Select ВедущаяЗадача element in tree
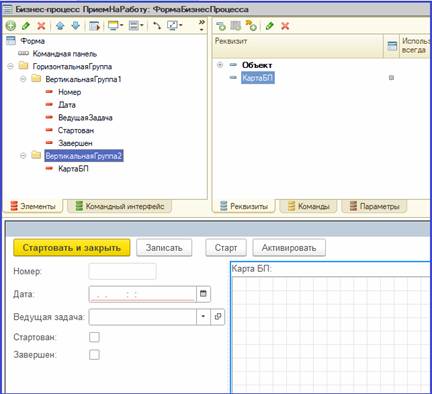The height and width of the screenshot is (394, 432). click(x=85, y=117)
